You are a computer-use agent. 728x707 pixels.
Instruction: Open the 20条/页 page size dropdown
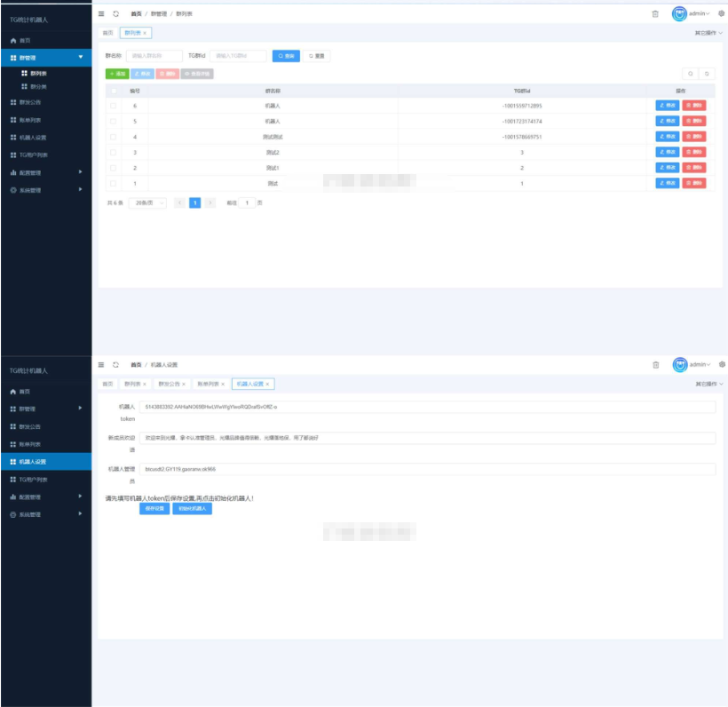coord(147,203)
